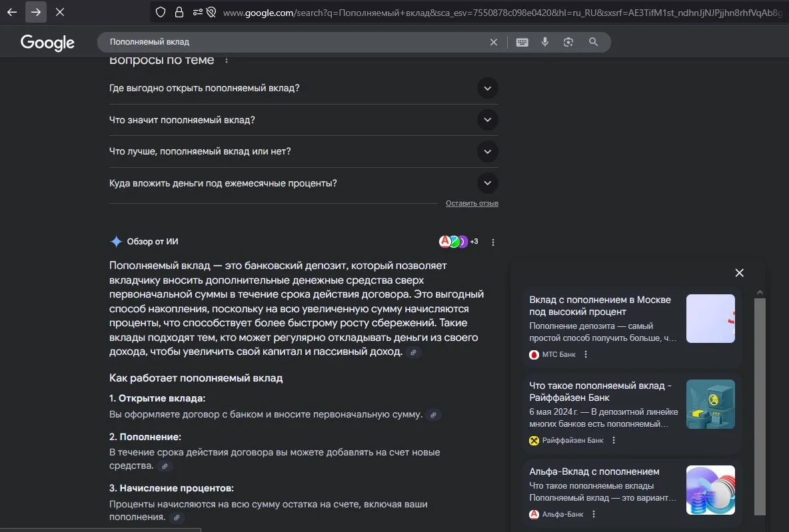This screenshot has width=789, height=532.
Task: Expand "Где выгодно открыть пополняемый вклад?"
Action: pos(487,88)
